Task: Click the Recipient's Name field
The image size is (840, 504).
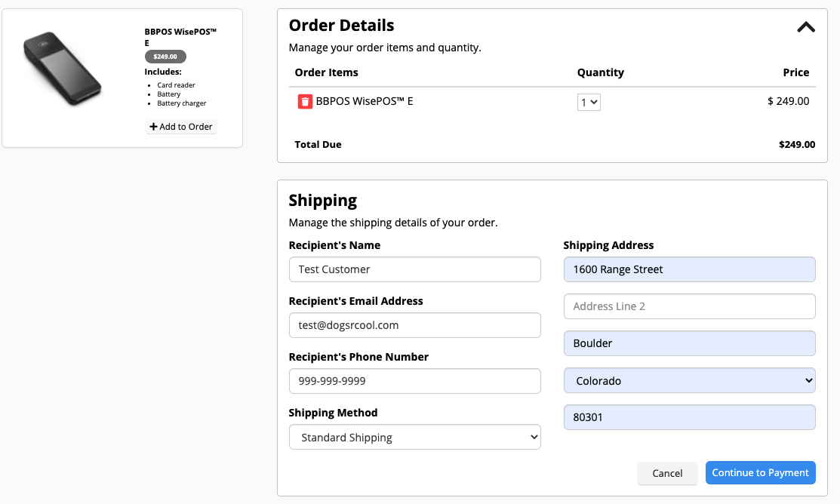Action: pyautogui.click(x=414, y=269)
